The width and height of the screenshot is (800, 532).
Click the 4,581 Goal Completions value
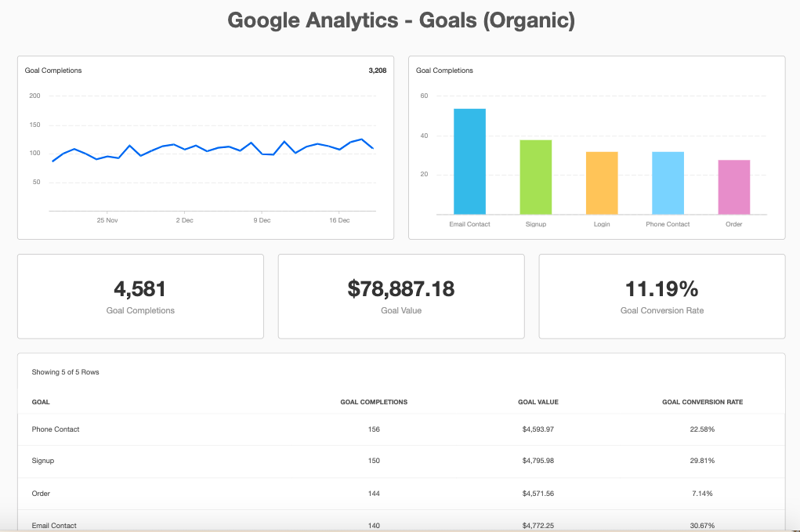tap(139, 289)
